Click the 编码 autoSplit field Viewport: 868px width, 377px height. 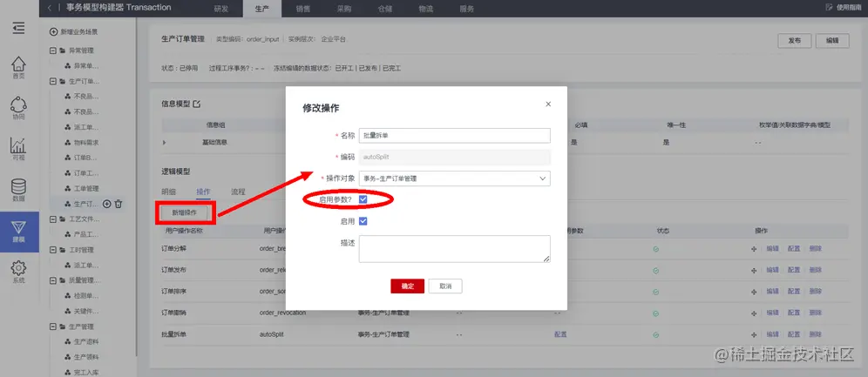coord(455,157)
